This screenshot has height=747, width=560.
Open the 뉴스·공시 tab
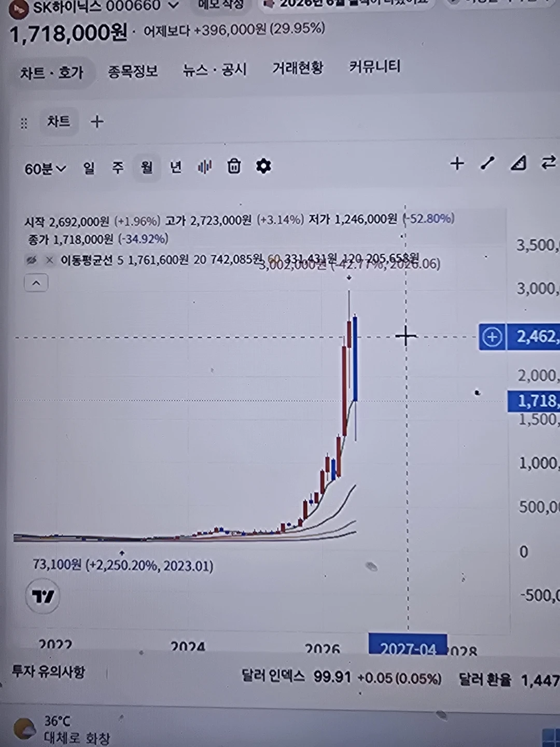215,70
